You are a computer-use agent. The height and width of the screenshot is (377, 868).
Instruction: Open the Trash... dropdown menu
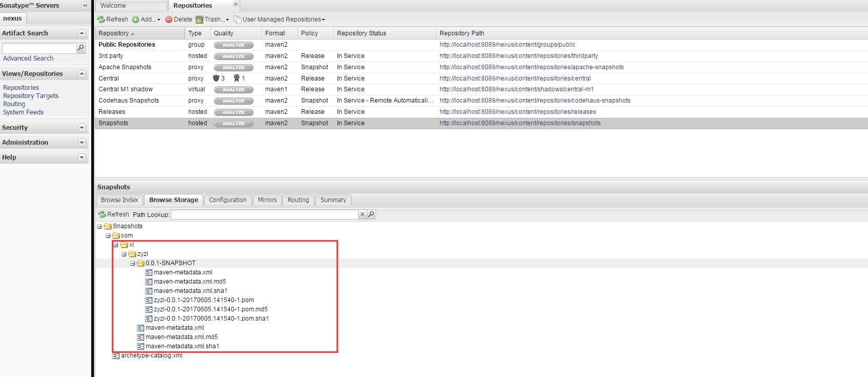212,19
